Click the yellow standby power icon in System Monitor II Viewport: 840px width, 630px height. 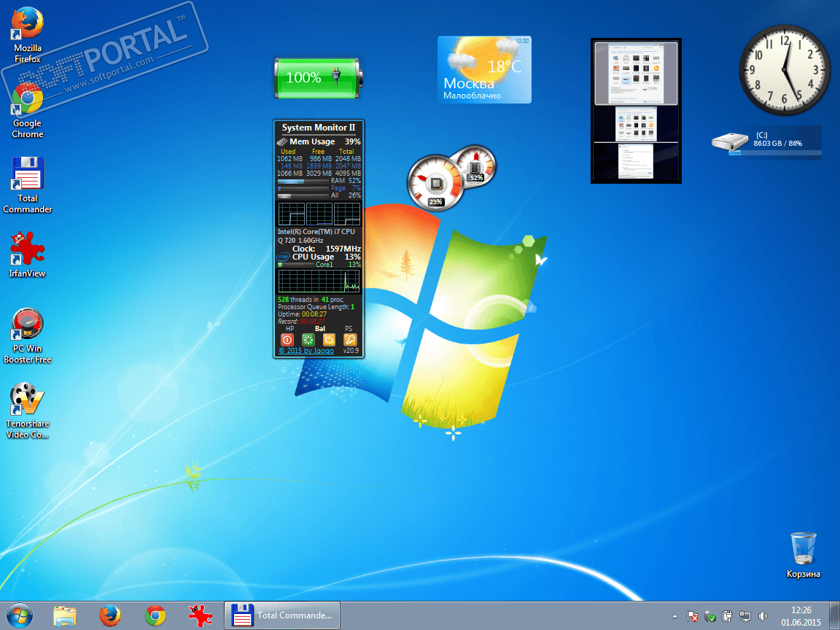[x=329, y=340]
